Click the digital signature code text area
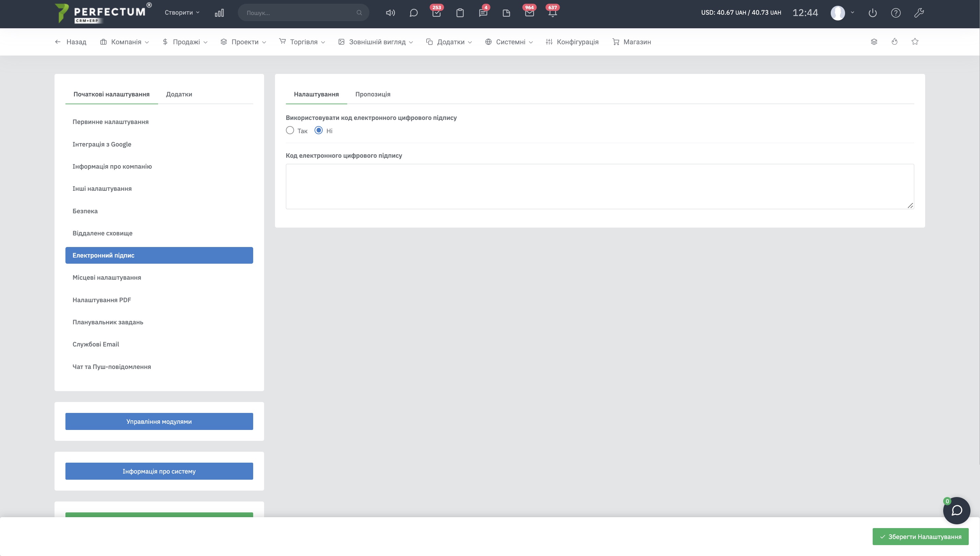980x556 pixels. click(x=599, y=186)
